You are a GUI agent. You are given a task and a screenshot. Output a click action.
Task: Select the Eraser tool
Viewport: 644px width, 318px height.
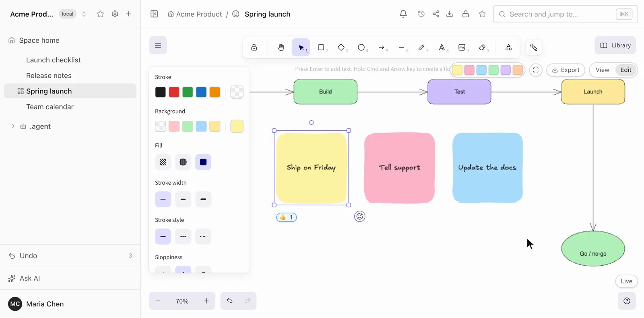pyautogui.click(x=482, y=47)
